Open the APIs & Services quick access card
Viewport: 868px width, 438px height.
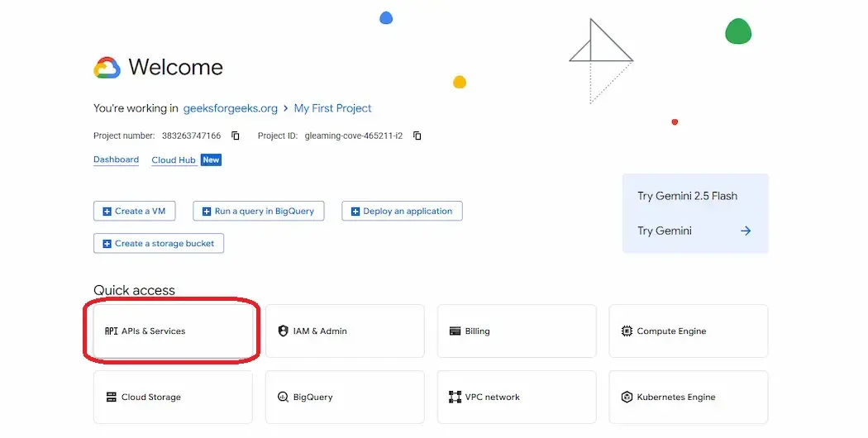173,331
